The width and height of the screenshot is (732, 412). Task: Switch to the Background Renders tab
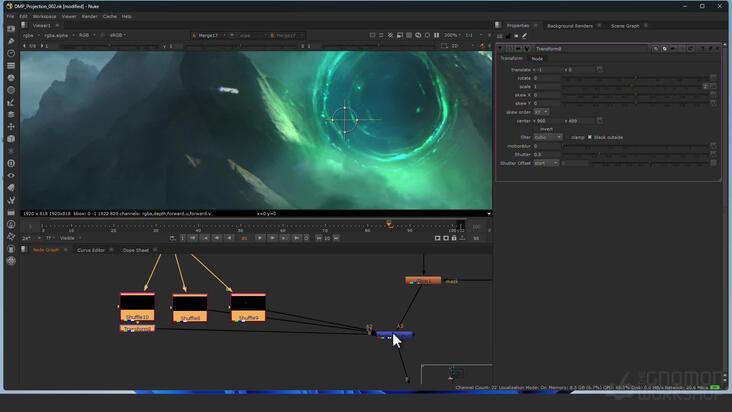point(570,26)
